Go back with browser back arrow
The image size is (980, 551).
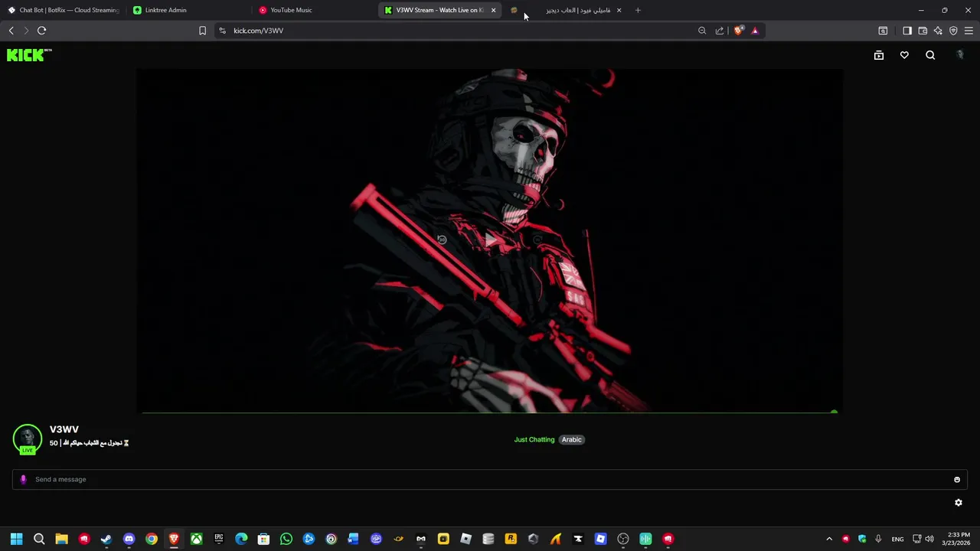(x=11, y=31)
